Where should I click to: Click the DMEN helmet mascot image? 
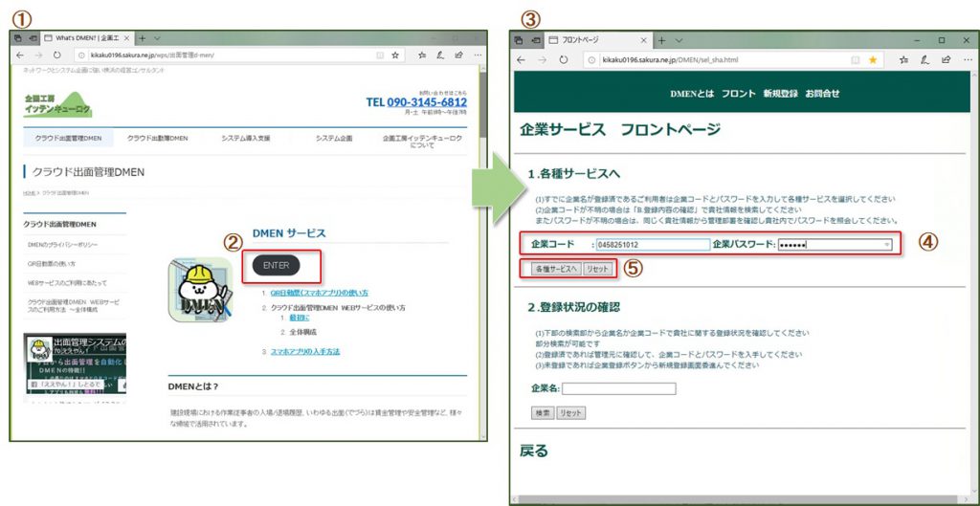[200, 290]
